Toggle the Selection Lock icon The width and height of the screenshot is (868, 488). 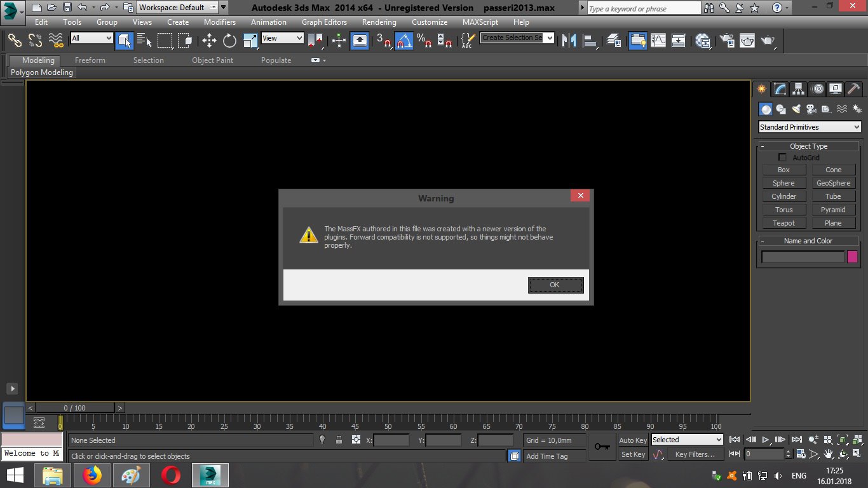point(339,440)
